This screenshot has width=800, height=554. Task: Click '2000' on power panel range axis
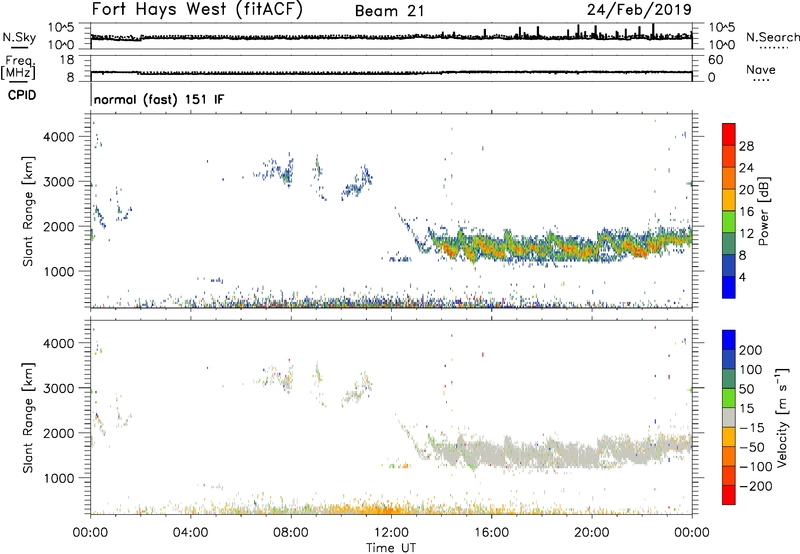click(58, 226)
